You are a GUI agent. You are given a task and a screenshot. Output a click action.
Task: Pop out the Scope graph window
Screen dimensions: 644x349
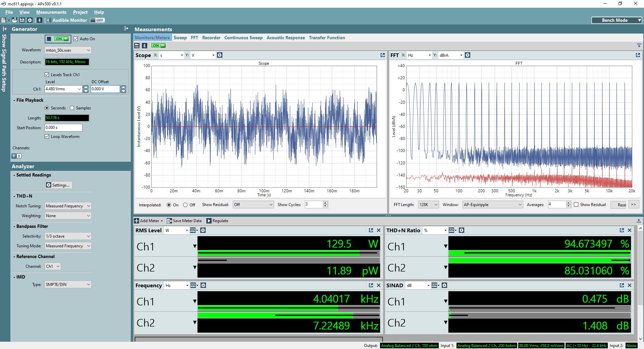pos(383,55)
